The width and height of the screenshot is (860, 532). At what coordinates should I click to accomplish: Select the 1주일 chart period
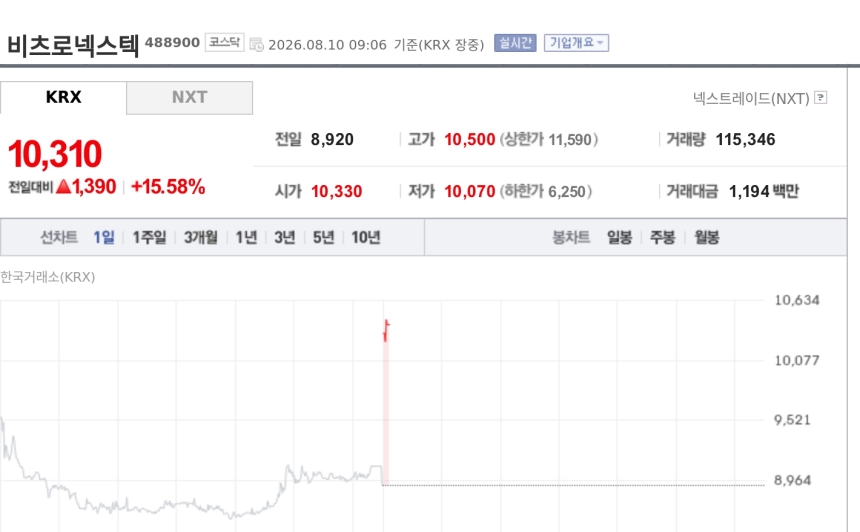coord(149,237)
